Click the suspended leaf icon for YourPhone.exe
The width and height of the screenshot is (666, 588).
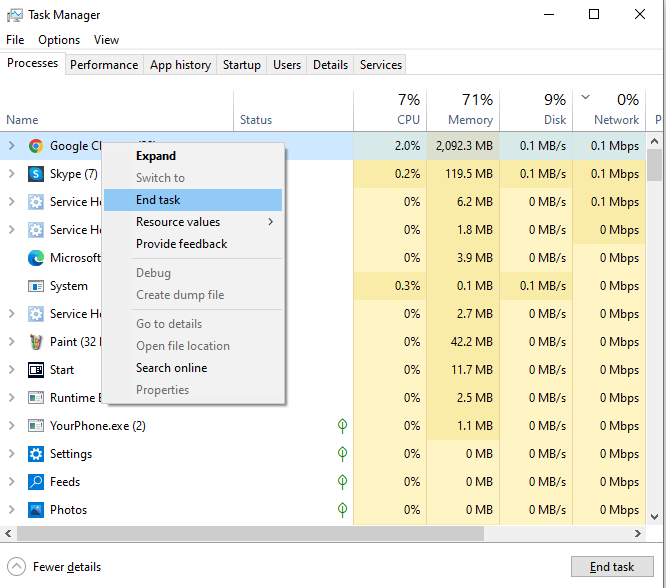point(342,426)
